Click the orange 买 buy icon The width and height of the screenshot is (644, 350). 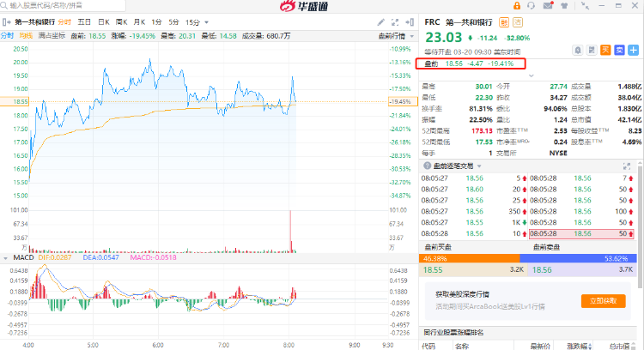pyautogui.click(x=605, y=50)
